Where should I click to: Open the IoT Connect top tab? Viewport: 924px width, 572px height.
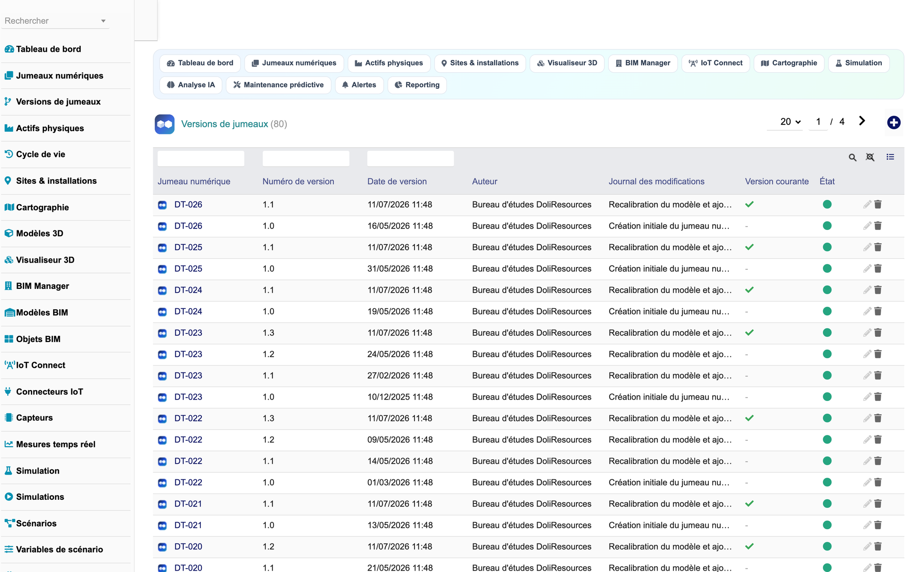point(716,63)
